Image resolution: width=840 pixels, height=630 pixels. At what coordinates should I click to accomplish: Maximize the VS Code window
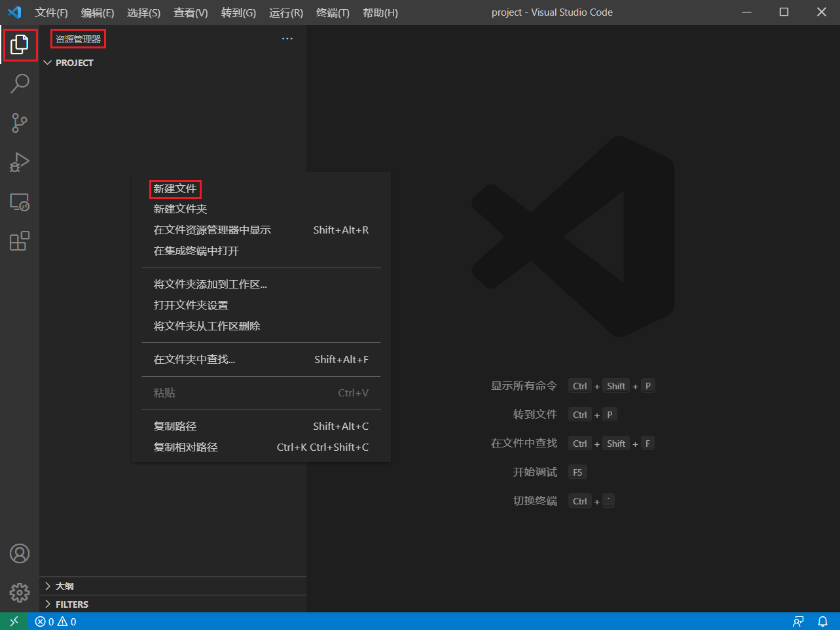click(x=784, y=12)
